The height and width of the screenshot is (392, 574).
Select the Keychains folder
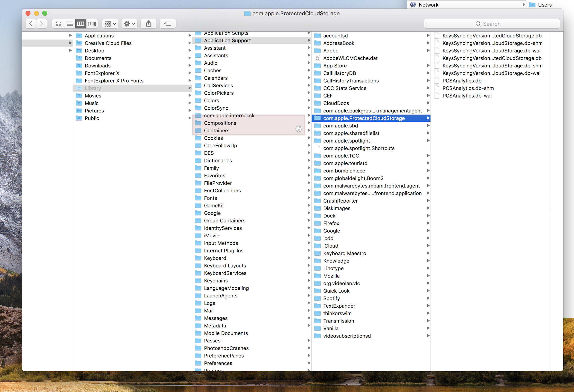pos(216,281)
